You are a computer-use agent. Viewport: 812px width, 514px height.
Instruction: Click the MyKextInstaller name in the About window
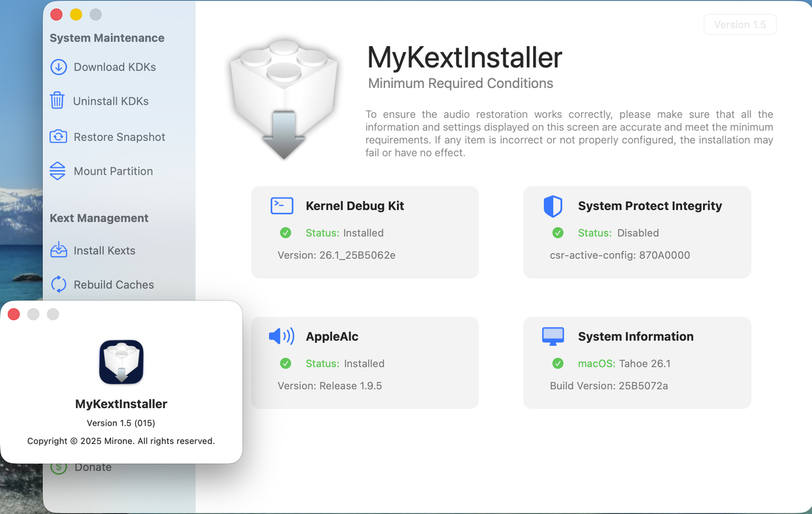click(x=121, y=404)
